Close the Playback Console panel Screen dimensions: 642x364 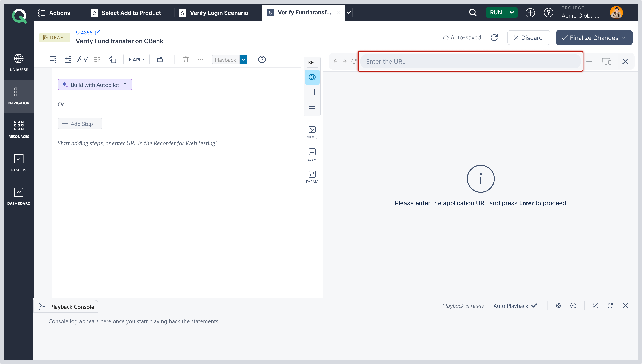click(625, 305)
